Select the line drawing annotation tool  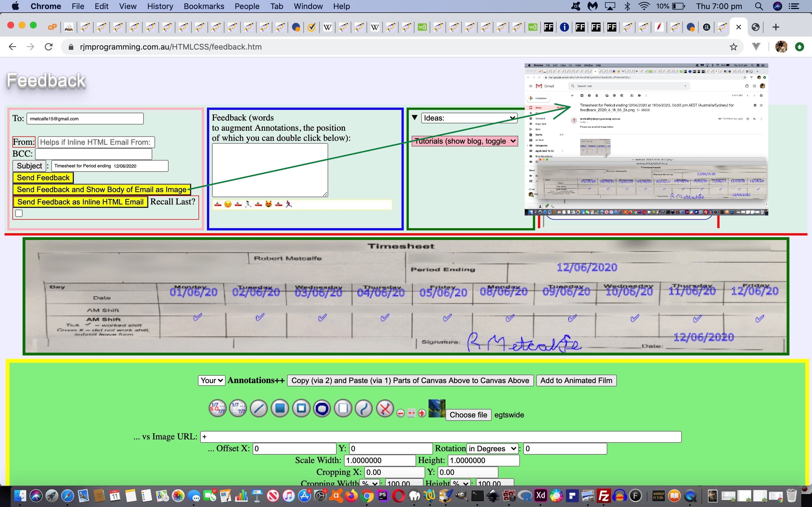coord(259,408)
